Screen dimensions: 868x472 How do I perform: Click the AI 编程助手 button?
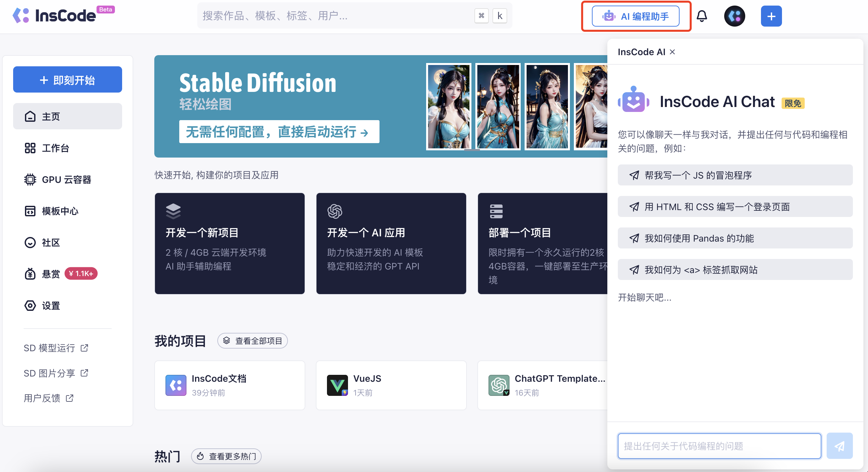pyautogui.click(x=636, y=16)
